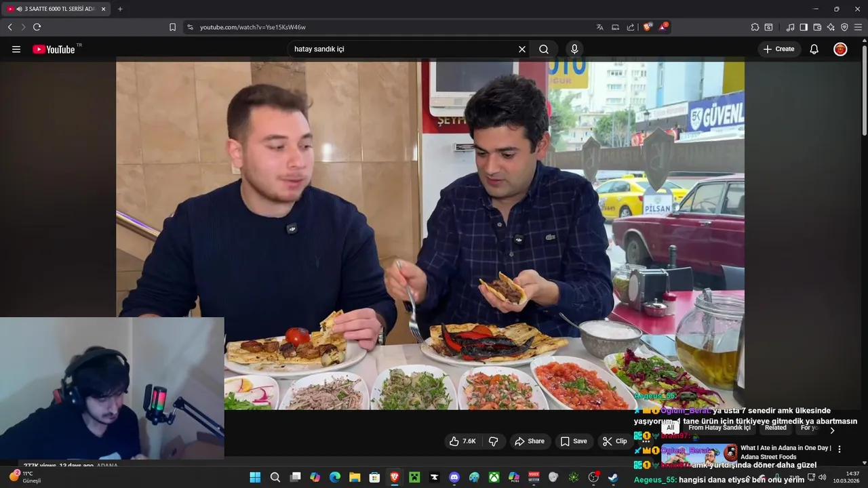Show more filter chips with the arrow
Screen dimensions: 868x488
832,430
